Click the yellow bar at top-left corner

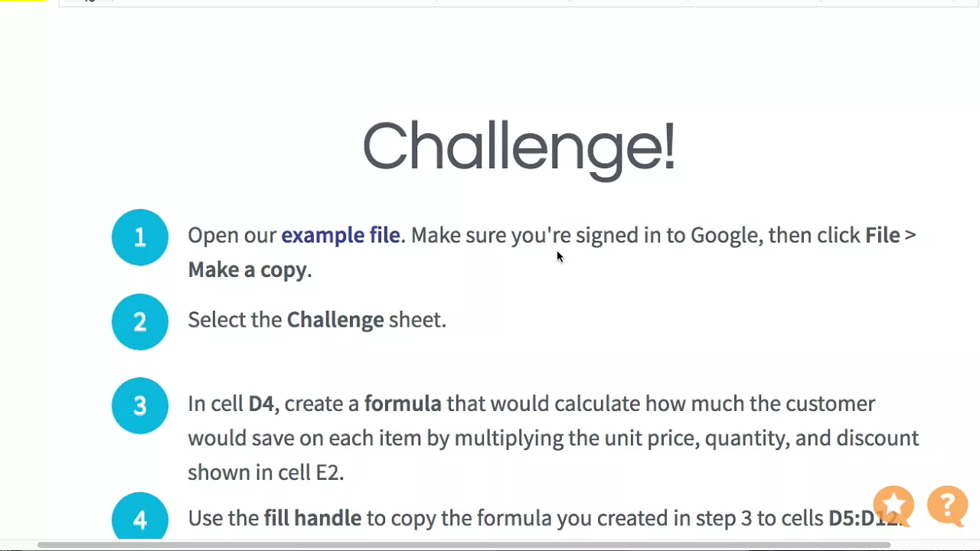[x=23, y=1]
